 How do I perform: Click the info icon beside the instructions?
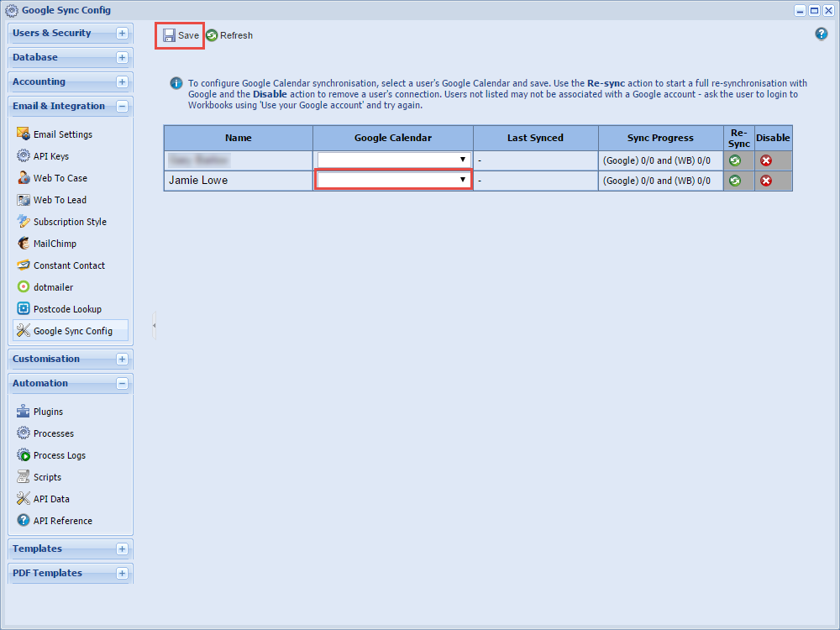pyautogui.click(x=176, y=83)
